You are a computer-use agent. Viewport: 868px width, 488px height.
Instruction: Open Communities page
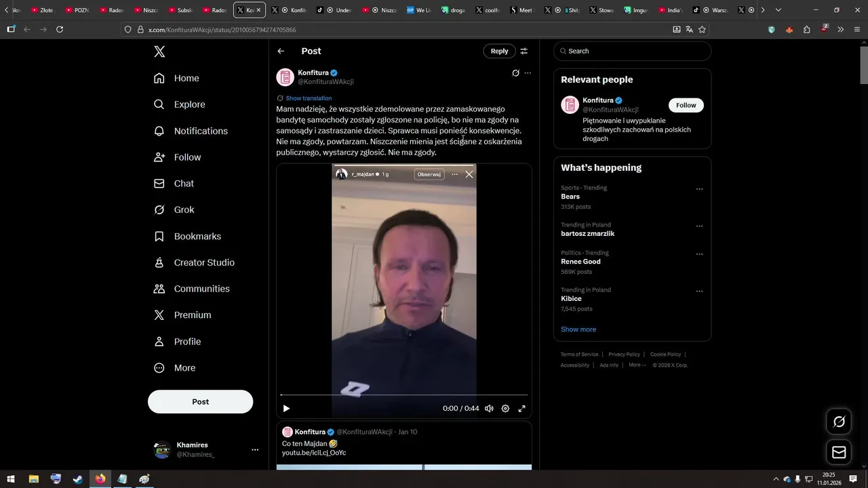pos(191,289)
